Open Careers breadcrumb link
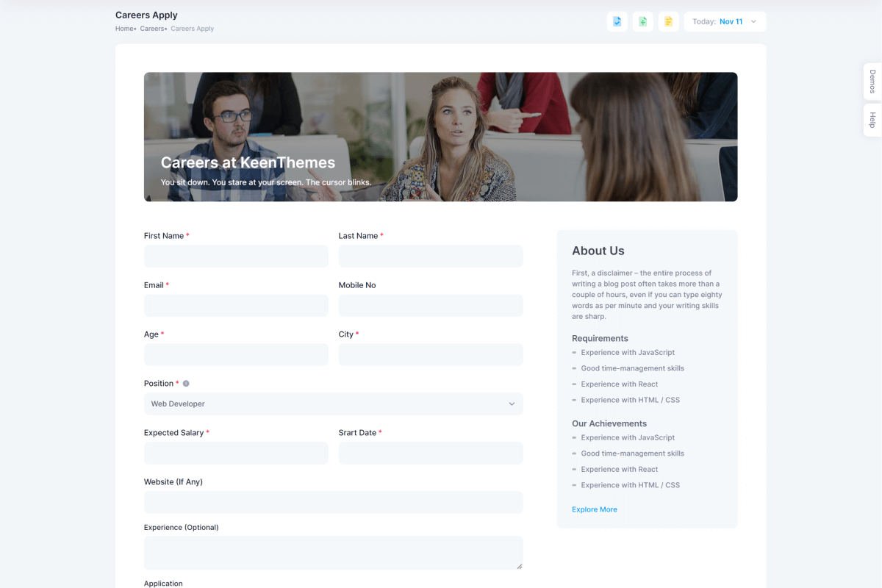Image resolution: width=882 pixels, height=588 pixels. (151, 29)
